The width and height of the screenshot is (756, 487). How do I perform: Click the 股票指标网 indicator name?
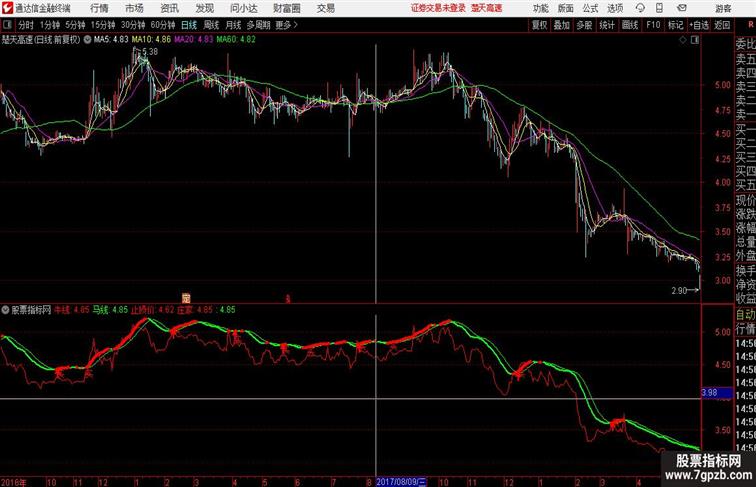[x=31, y=310]
